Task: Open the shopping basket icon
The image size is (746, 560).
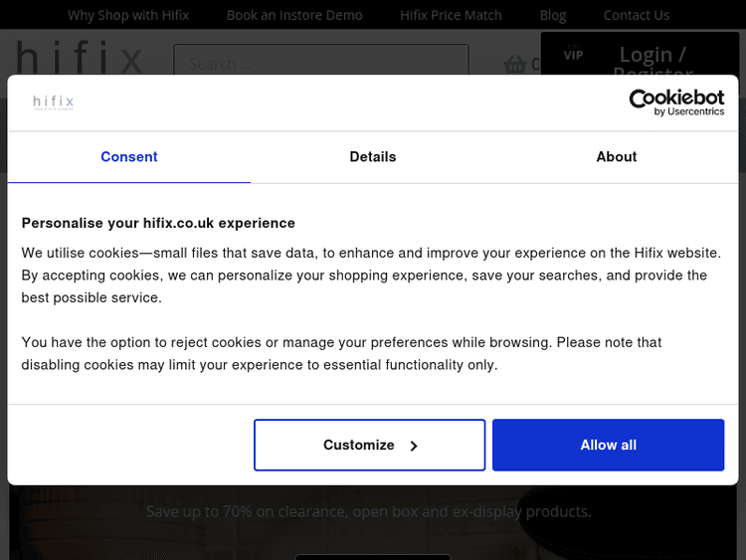Action: pos(514,65)
